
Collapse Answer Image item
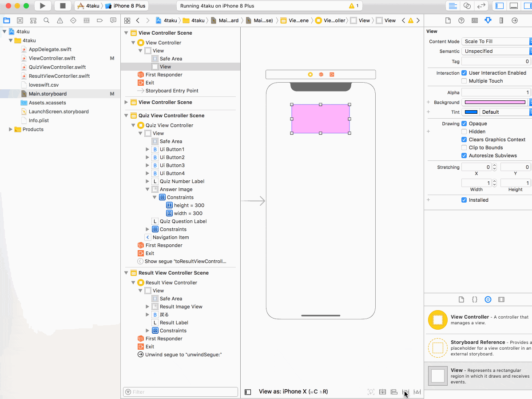click(147, 189)
